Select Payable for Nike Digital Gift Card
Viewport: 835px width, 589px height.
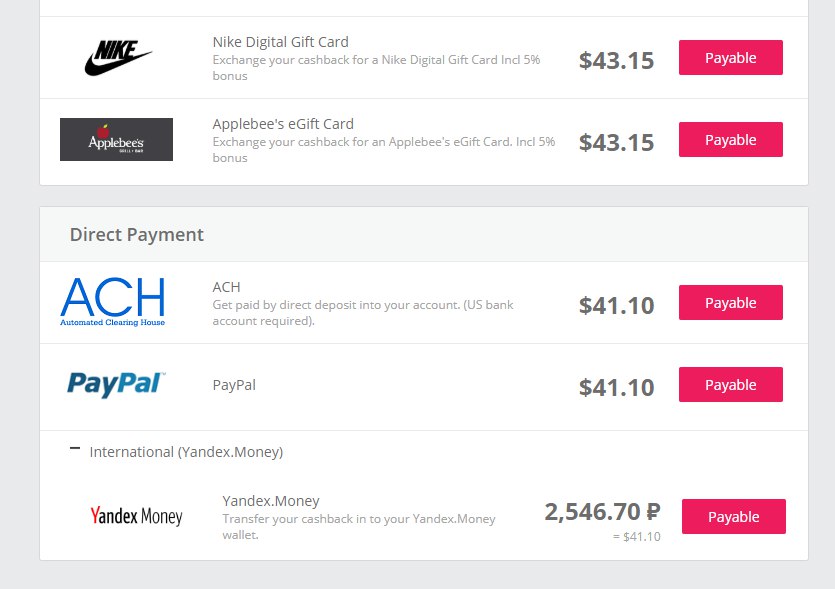(731, 58)
